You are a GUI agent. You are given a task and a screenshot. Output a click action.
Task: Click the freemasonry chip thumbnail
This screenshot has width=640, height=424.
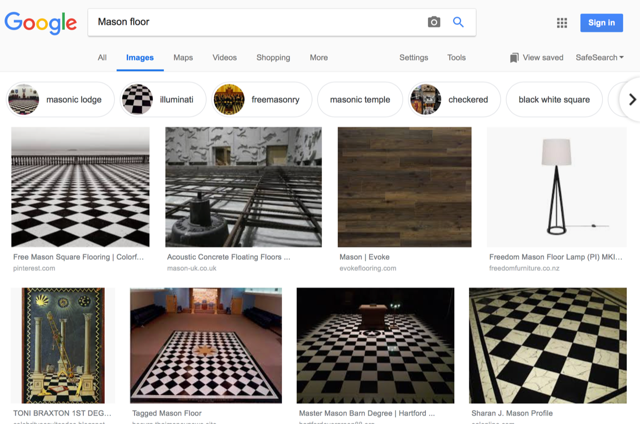point(229,99)
